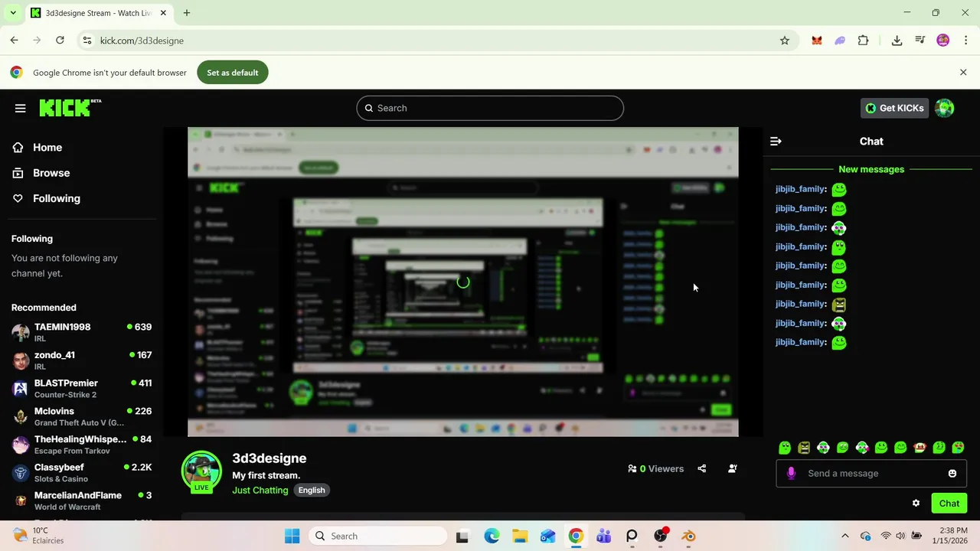Open the Kick sidebar hamburger menu
Viewport: 980px width, 551px height.
click(21, 108)
